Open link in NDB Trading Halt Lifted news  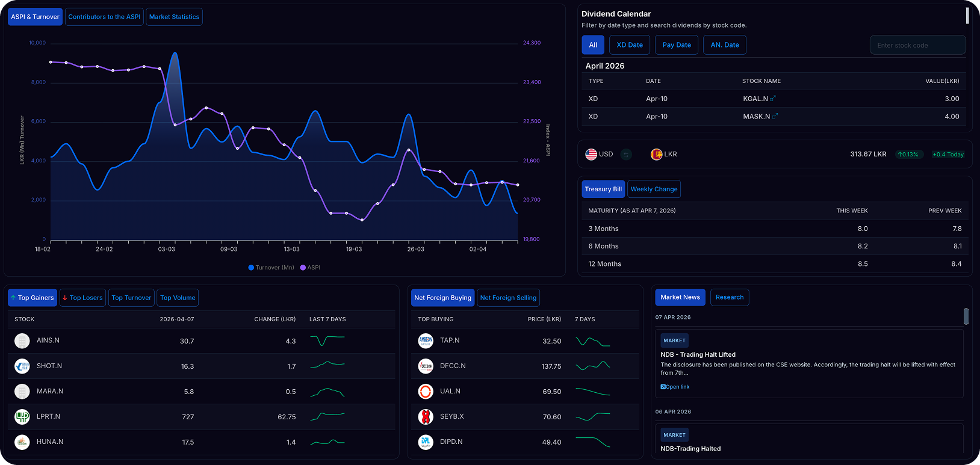[x=675, y=387]
